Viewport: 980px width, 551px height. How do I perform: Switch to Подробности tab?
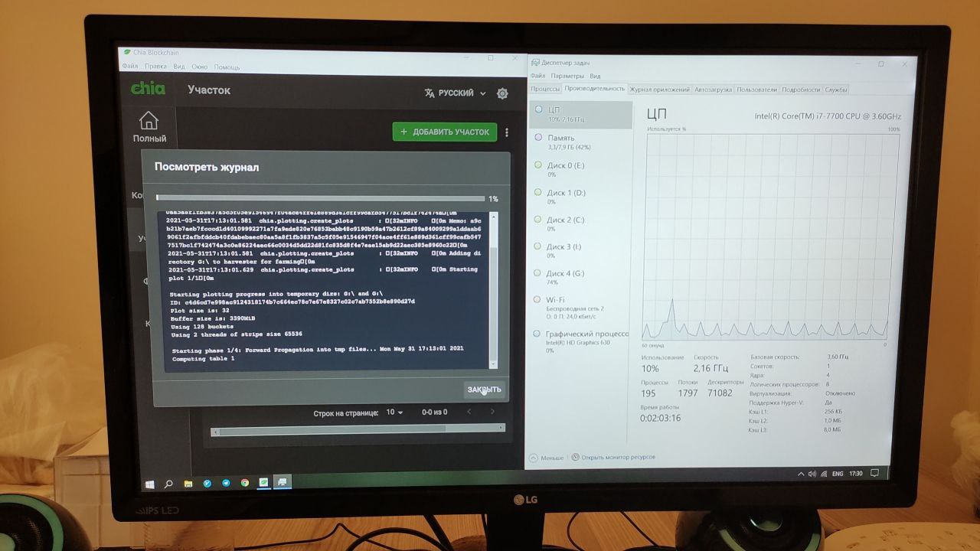tap(801, 90)
